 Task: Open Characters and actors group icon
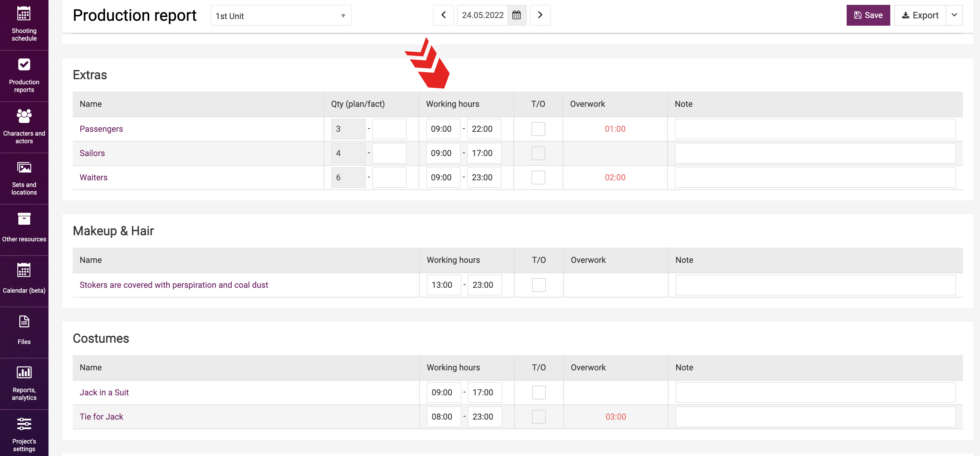tap(24, 116)
